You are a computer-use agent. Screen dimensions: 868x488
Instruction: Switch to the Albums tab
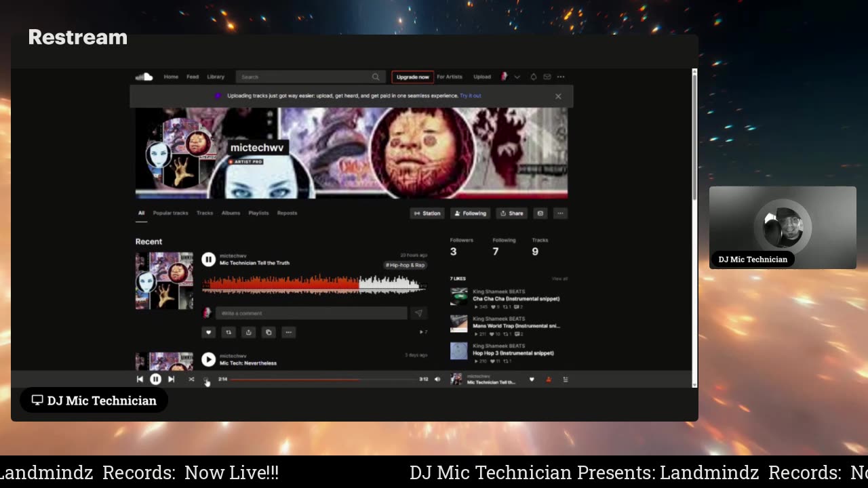coord(231,213)
